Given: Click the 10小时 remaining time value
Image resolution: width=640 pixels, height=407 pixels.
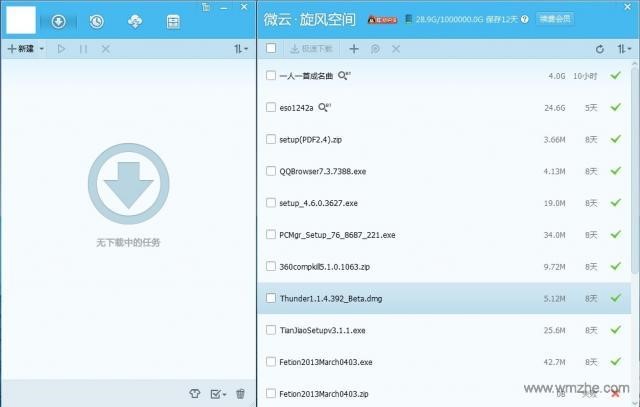Looking at the screenshot, I should point(585,76).
